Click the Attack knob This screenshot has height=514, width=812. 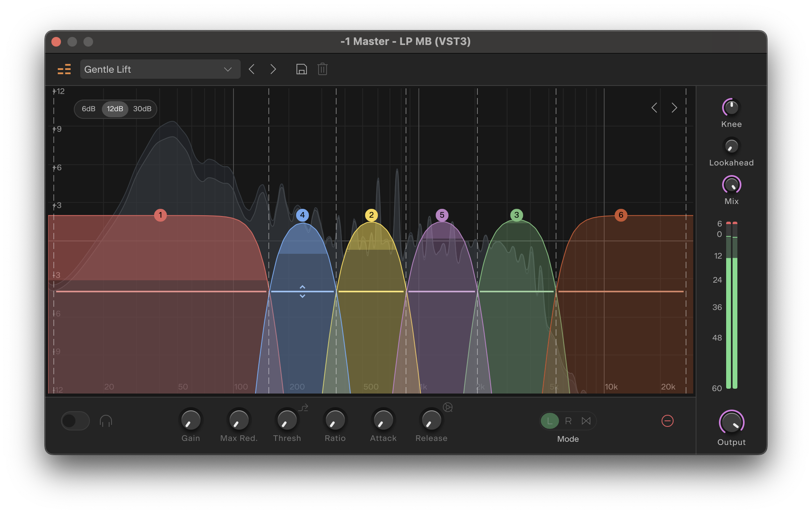click(x=383, y=420)
